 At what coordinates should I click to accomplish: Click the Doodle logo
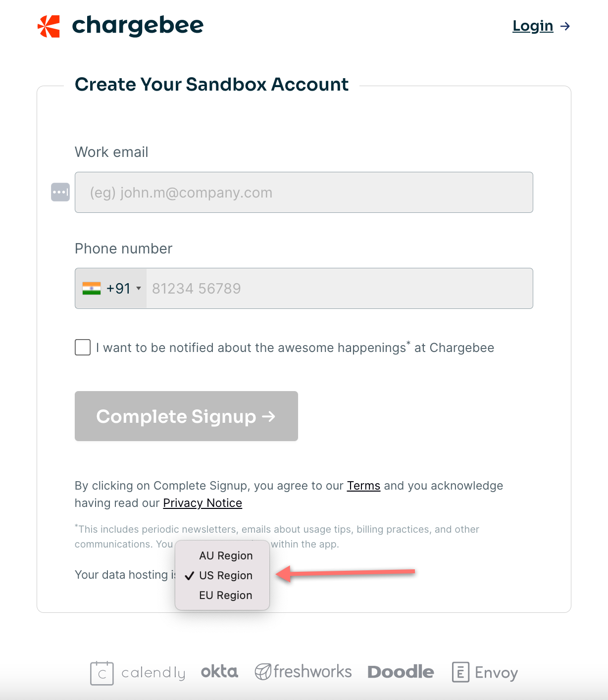[401, 672]
